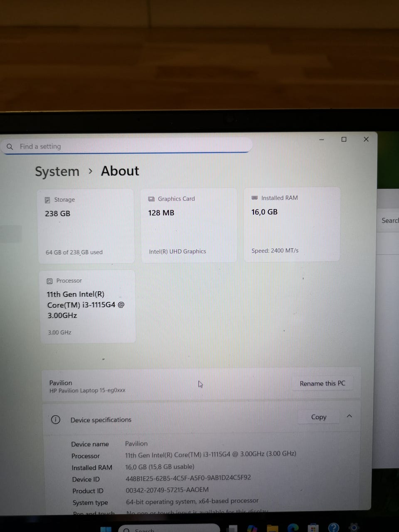Copy the device specifications
This screenshot has height=532, width=399.
(x=319, y=417)
